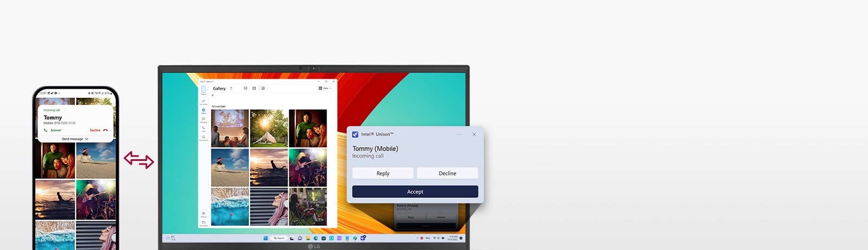Click the taskbar clock and date

[x=452, y=238]
